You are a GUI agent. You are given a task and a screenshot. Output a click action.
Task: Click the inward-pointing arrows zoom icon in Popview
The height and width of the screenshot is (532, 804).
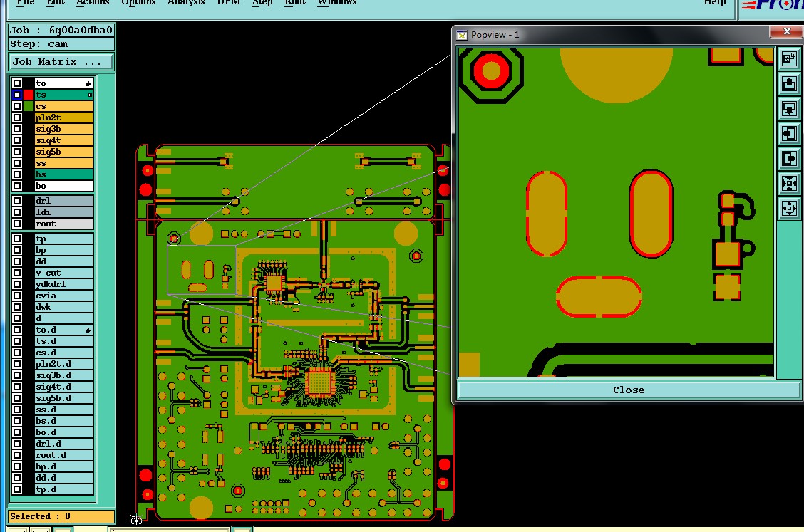point(789,184)
